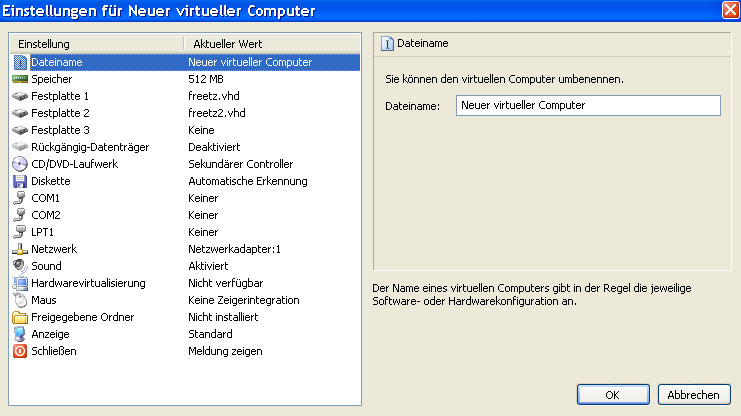
Task: Confirm settings with the OK button
Action: click(612, 395)
